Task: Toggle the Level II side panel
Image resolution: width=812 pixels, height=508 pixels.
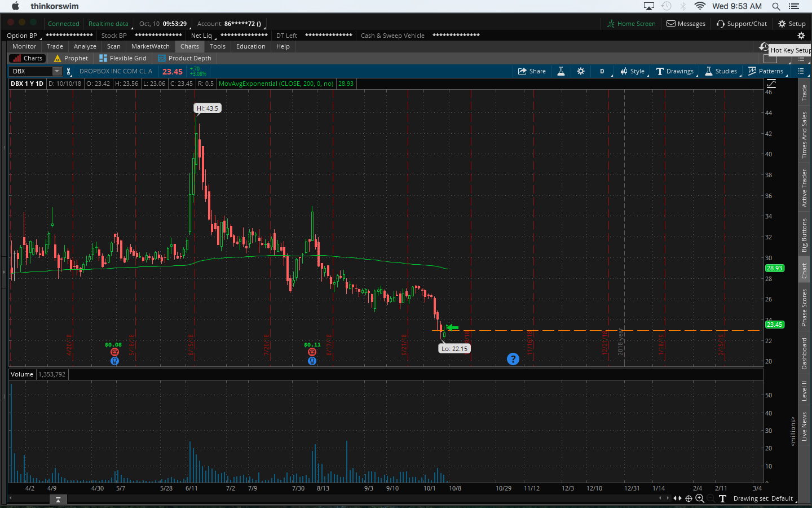Action: click(x=805, y=391)
